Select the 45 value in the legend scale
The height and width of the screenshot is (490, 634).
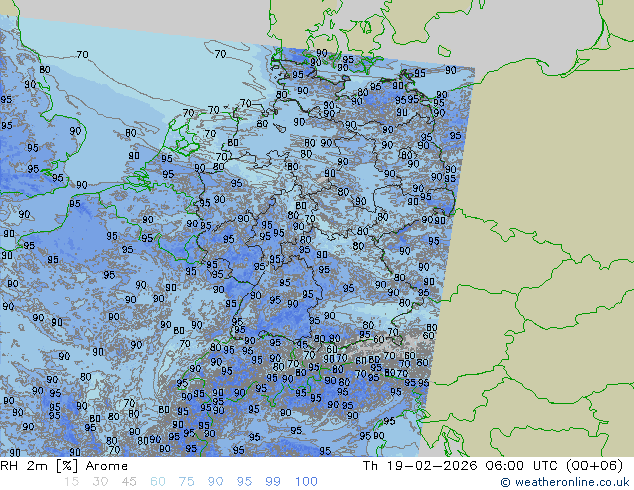tap(129, 482)
